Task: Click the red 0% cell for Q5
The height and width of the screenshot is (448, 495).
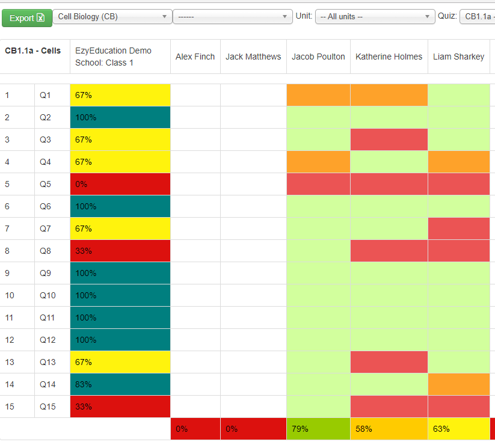Action: [x=120, y=184]
